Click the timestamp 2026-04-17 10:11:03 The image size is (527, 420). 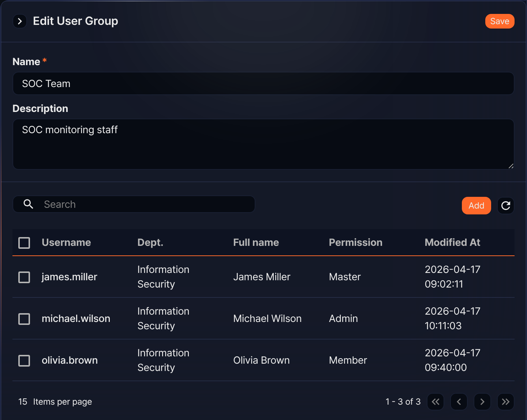coord(453,318)
